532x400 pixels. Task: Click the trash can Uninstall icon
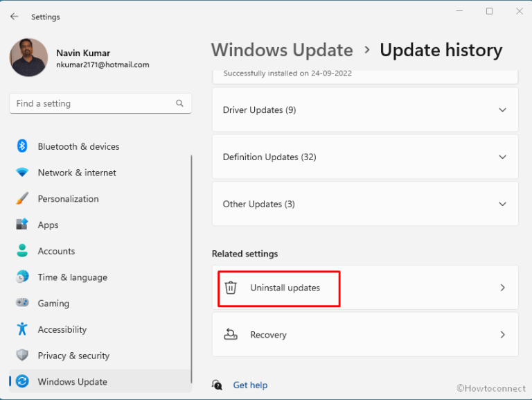tap(231, 288)
